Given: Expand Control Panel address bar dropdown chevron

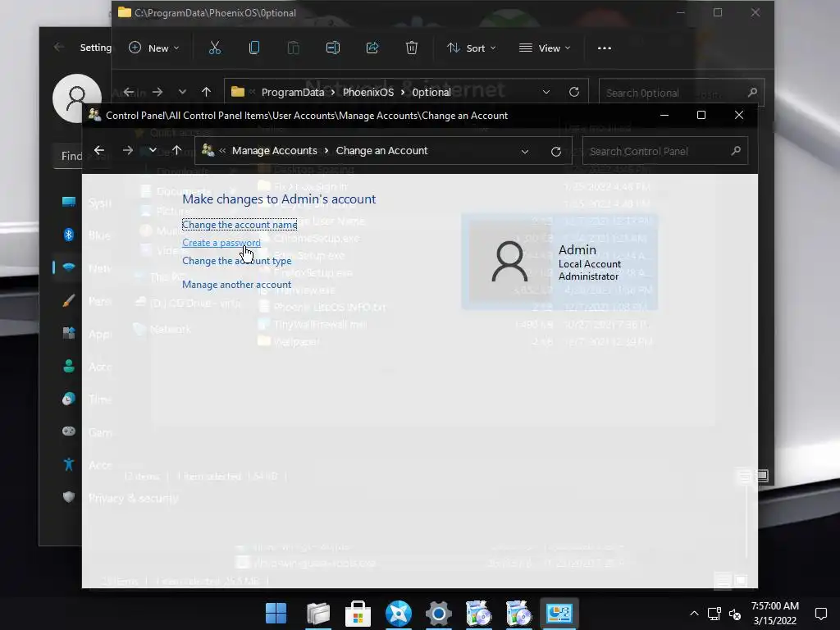Looking at the screenshot, I should coord(525,152).
